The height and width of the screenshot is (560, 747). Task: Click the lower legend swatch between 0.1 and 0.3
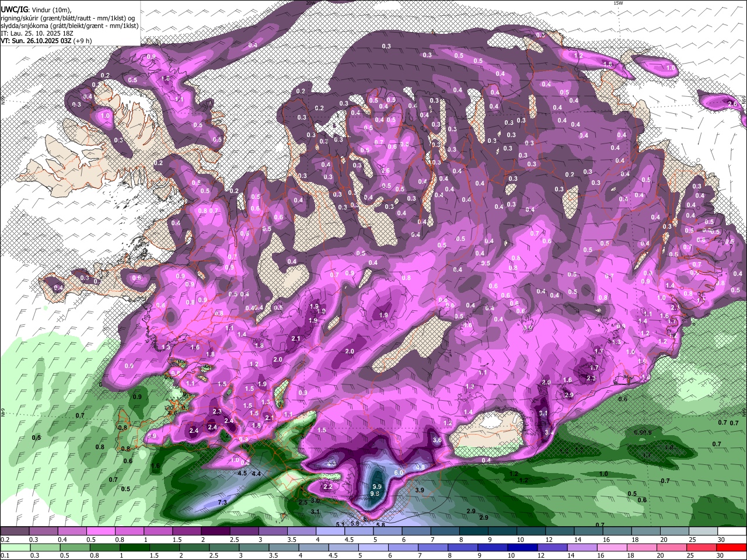pyautogui.click(x=15, y=547)
